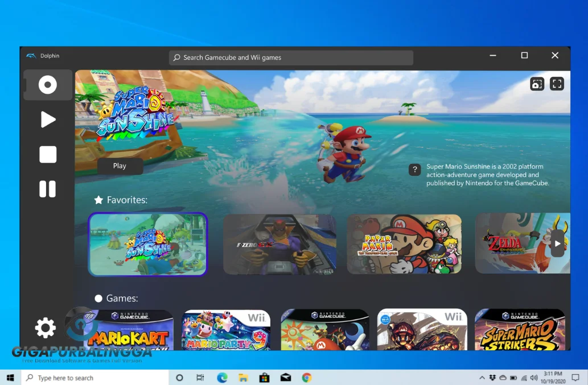Click the Gamecube and Wii games search bar
Viewport: 588px width, 385px height.
pos(291,57)
